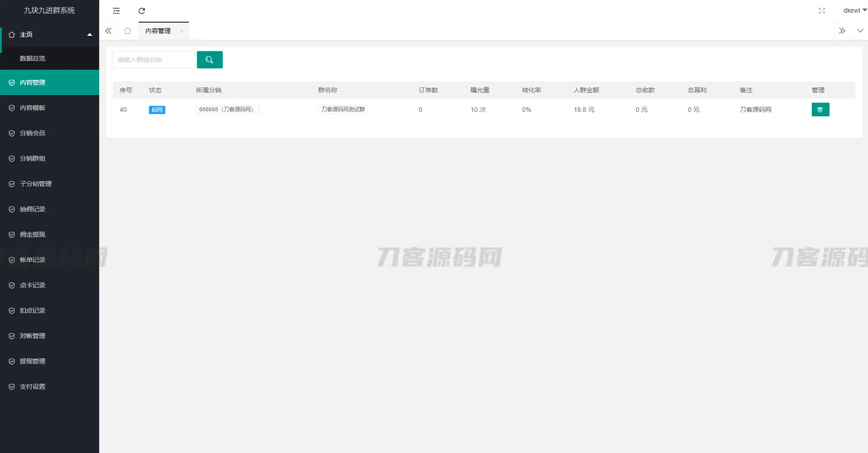Viewport: 868px width, 453px height.
Task: Select the 666666 (刀客源码网) distributor label
Action: click(227, 109)
